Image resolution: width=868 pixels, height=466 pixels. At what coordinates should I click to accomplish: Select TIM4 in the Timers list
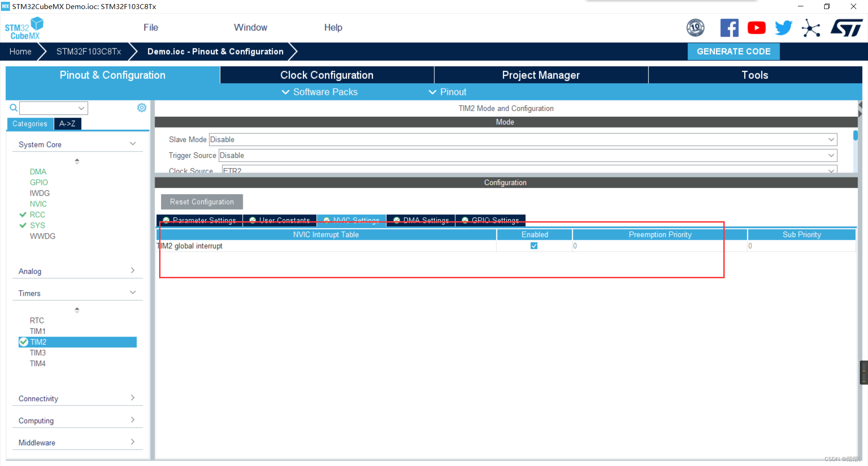pos(38,364)
